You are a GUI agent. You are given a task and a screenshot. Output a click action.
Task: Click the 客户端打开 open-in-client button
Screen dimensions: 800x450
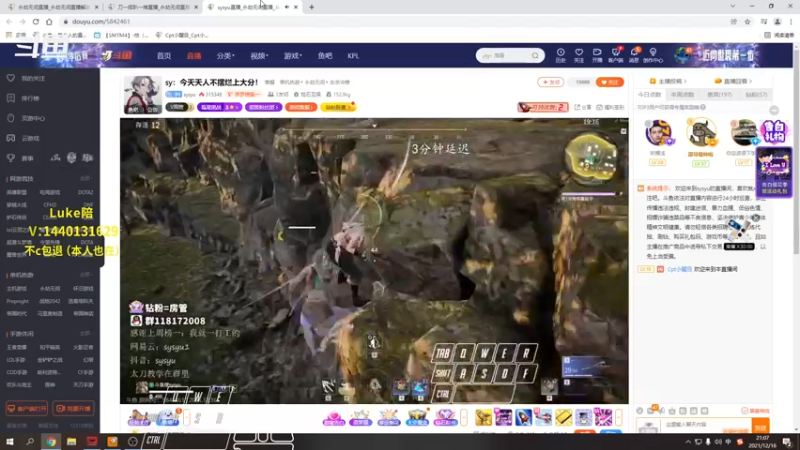27,409
